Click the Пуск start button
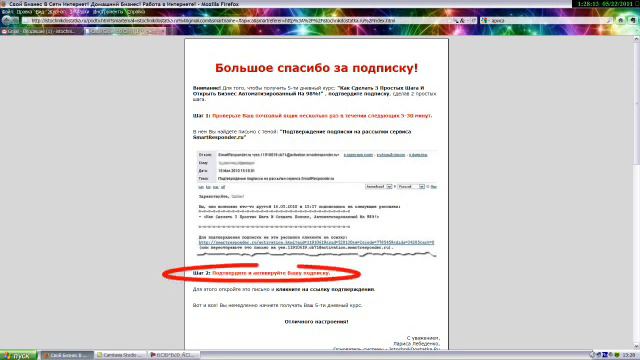This screenshot has width=640, height=360. pos(18,356)
